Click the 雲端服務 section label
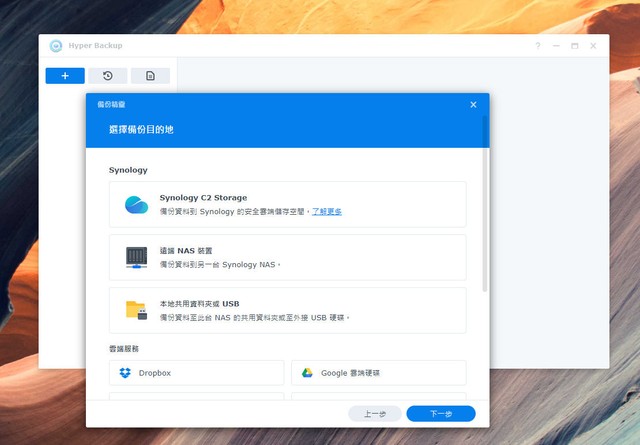The width and height of the screenshot is (640, 445). point(124,349)
